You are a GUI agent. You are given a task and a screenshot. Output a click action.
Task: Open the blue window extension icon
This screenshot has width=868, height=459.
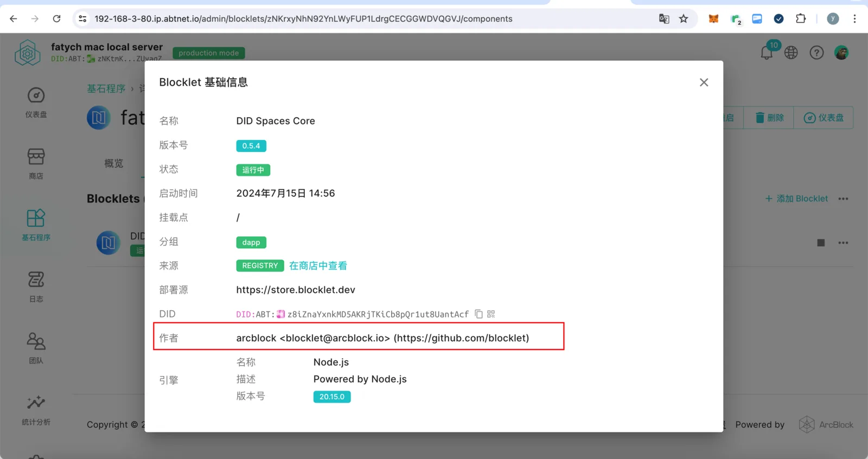click(757, 19)
